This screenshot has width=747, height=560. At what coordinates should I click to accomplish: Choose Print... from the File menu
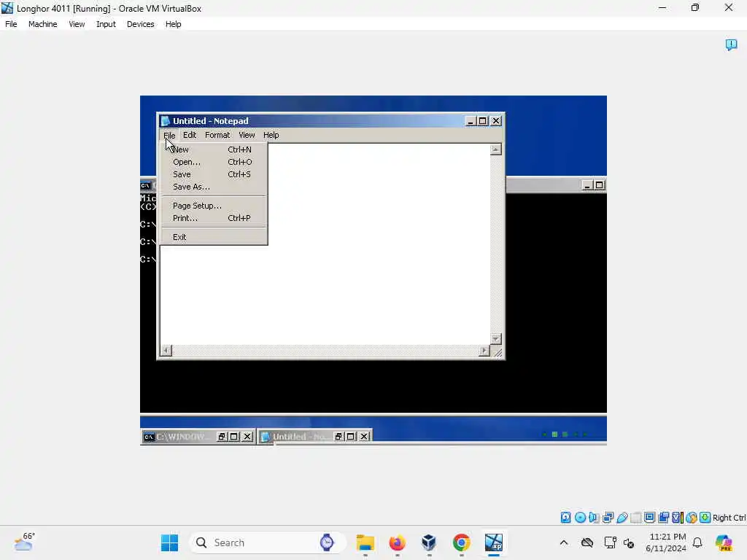click(214, 218)
